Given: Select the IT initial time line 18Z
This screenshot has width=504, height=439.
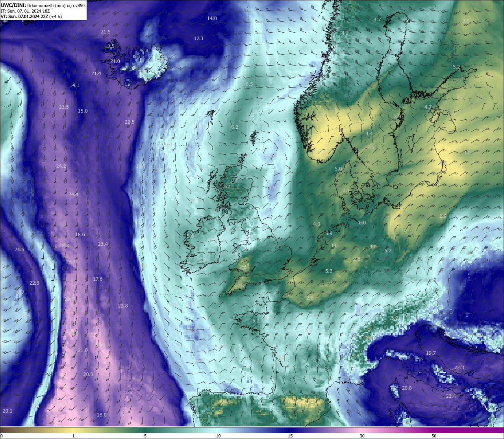Looking at the screenshot, I should [25, 11].
